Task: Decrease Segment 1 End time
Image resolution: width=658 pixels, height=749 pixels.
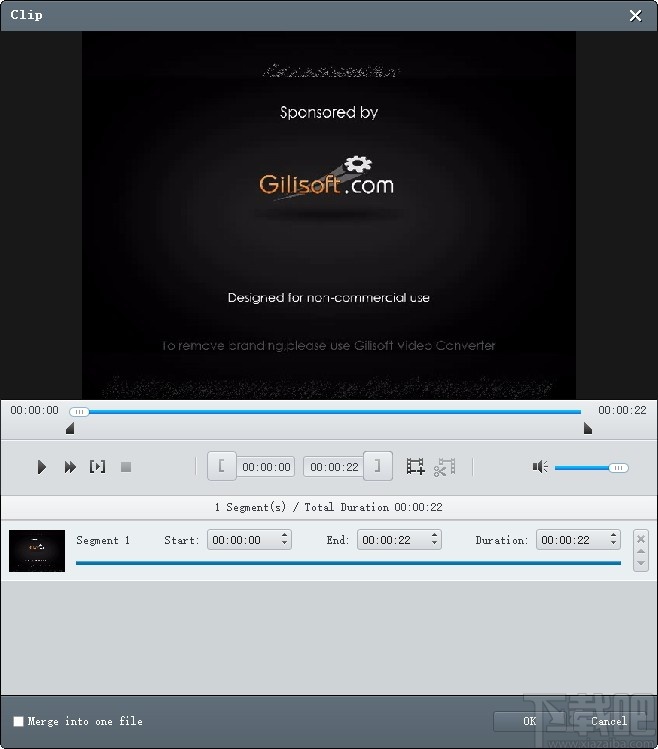Action: click(x=434, y=544)
